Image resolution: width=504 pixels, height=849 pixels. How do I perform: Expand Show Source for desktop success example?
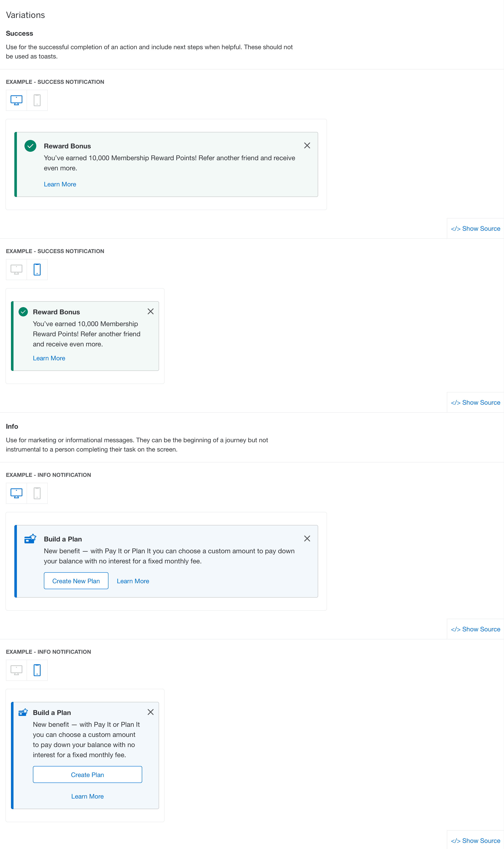coord(475,229)
